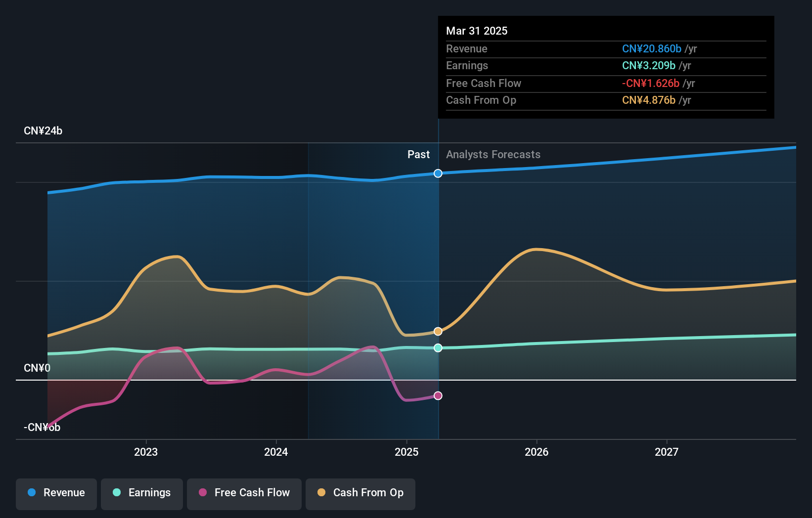Image resolution: width=812 pixels, height=518 pixels.
Task: Click the Cash From Op label in the tooltip
Action: click(481, 100)
